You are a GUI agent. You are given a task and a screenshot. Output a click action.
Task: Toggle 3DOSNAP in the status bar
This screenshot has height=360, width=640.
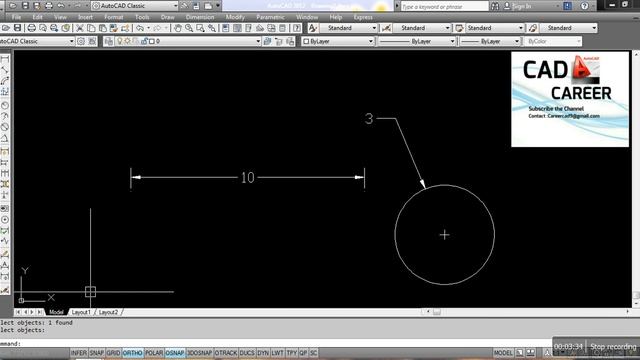(199, 353)
